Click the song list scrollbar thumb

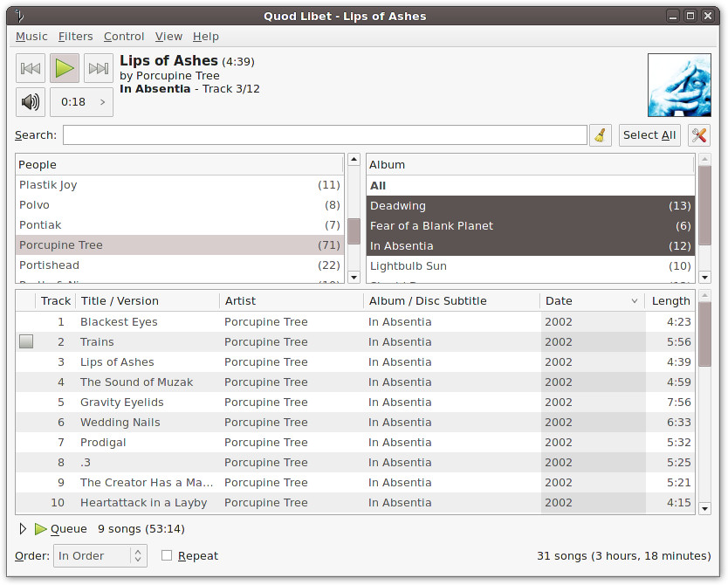(x=704, y=334)
